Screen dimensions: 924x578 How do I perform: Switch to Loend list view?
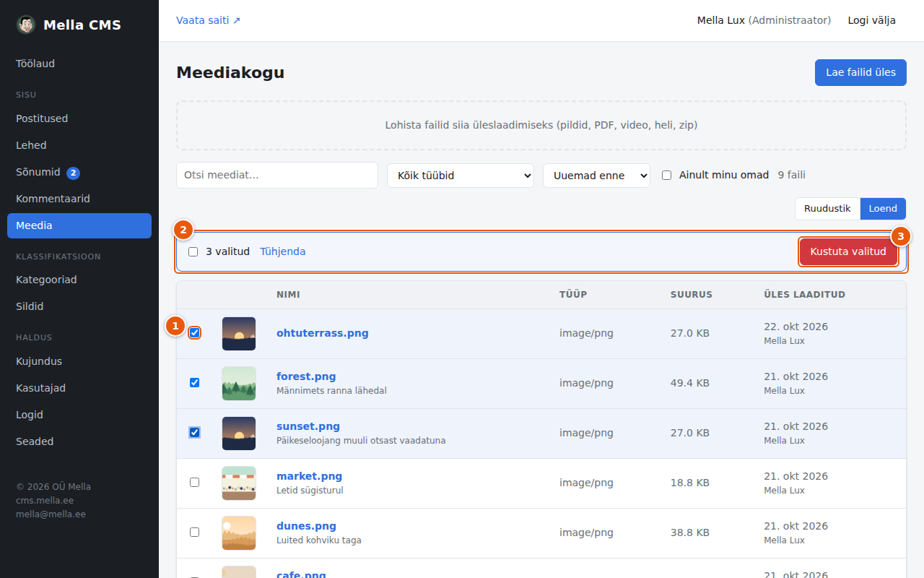tap(883, 209)
